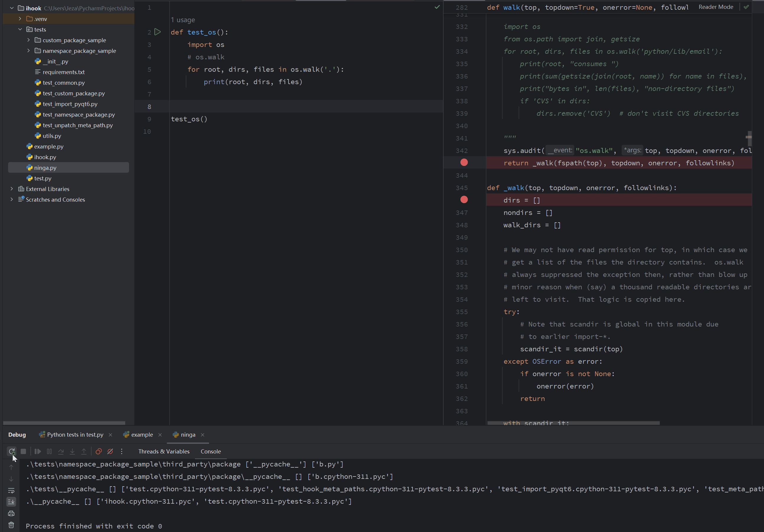Click the run gutter arrow beside test_os
This screenshot has width=764, height=532.
158,32
